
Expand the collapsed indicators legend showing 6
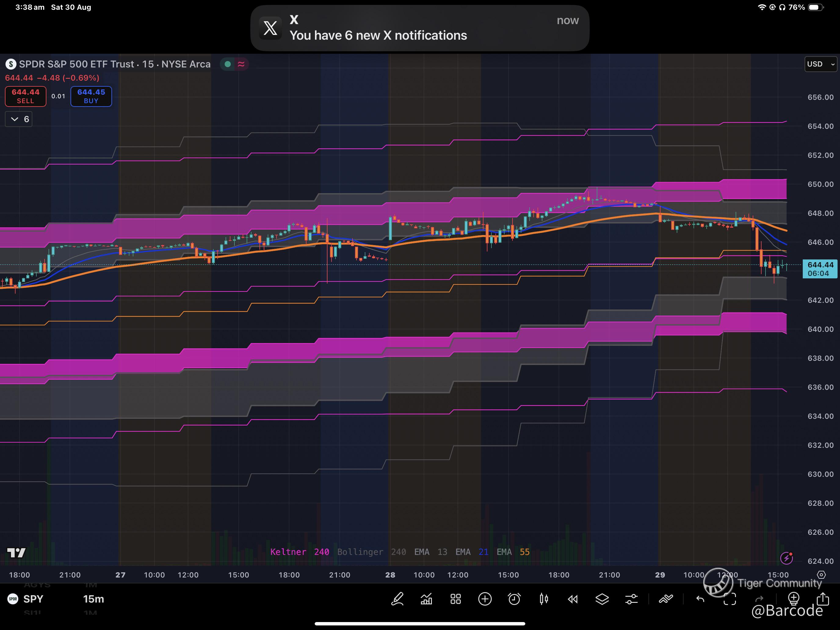[19, 119]
